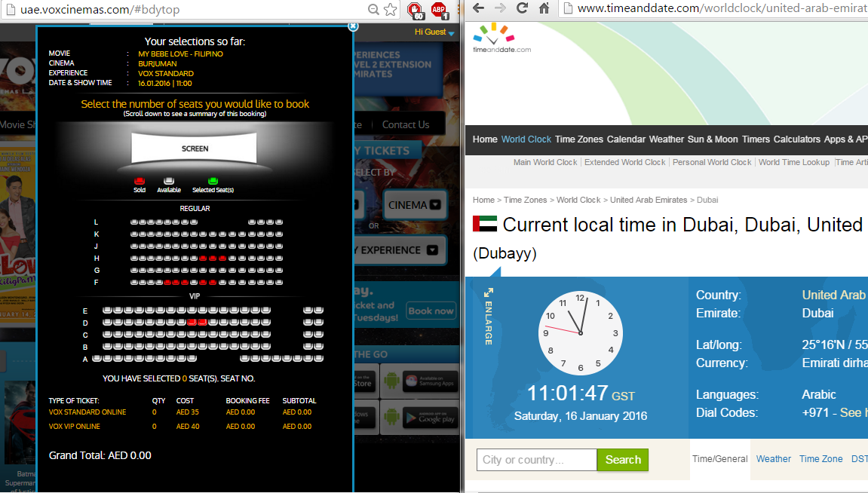
Task: Bookmark this page with the star icon
Action: point(391,9)
